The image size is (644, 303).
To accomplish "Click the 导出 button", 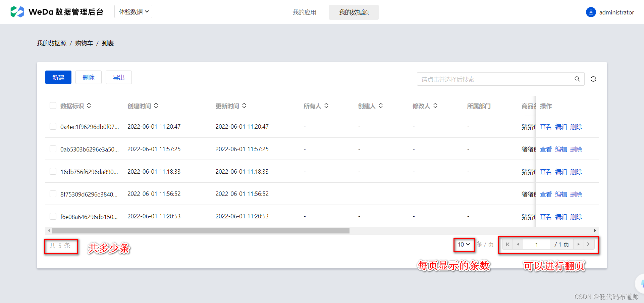I will coord(119,77).
